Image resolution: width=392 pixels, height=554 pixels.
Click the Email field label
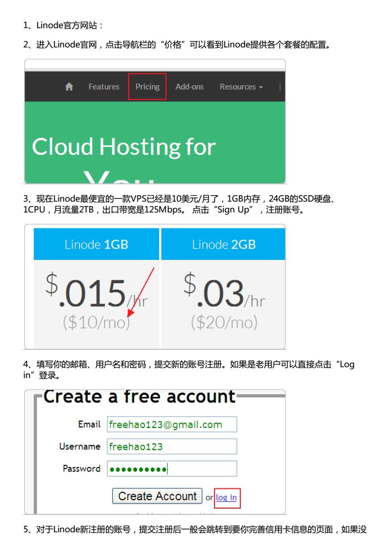[x=89, y=424]
